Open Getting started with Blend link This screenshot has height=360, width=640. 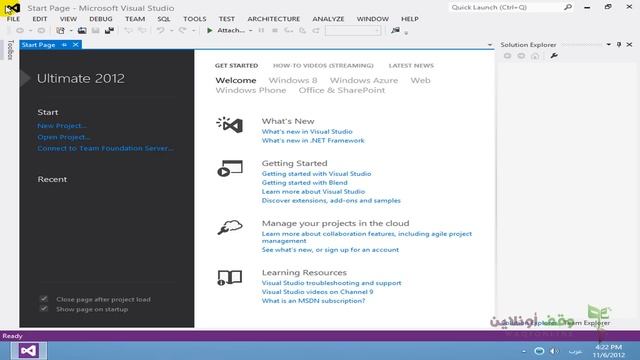click(x=304, y=182)
